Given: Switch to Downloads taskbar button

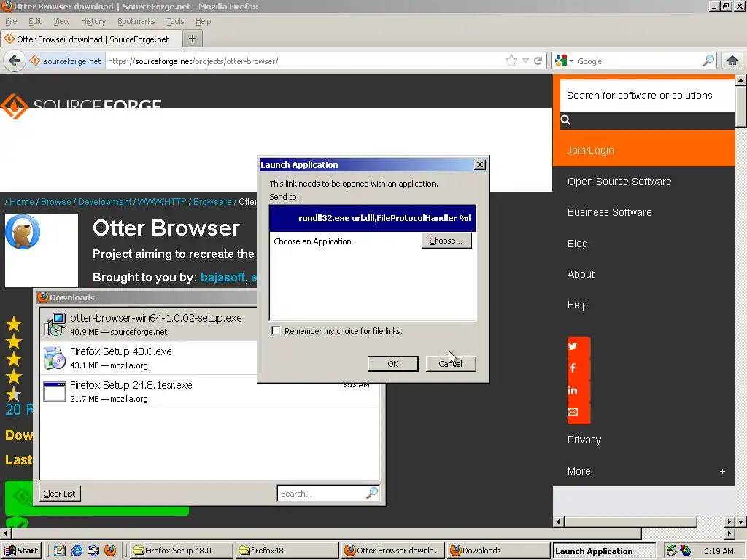Looking at the screenshot, I should pyautogui.click(x=498, y=551).
